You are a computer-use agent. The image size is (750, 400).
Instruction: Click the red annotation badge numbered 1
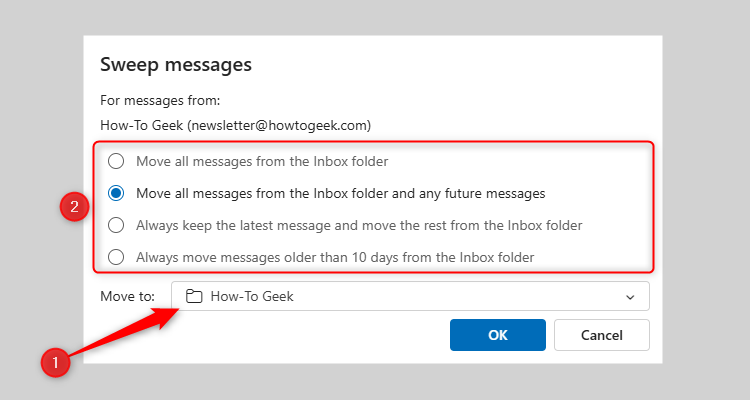tap(56, 362)
